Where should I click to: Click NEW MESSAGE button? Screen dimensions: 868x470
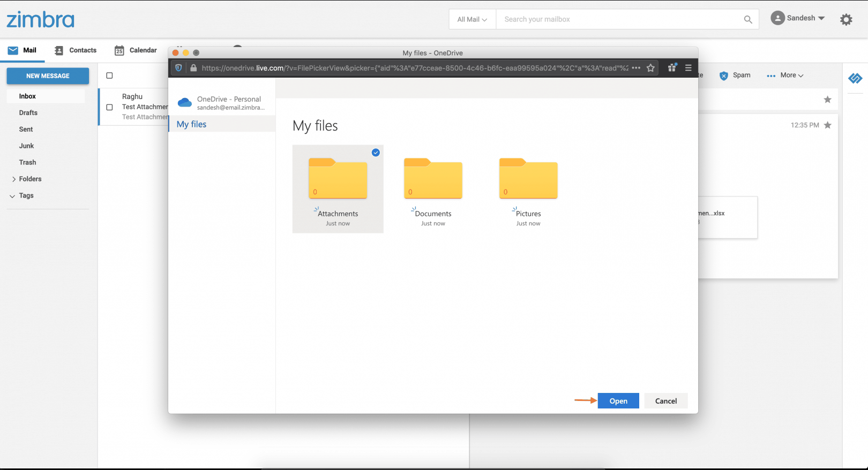48,76
